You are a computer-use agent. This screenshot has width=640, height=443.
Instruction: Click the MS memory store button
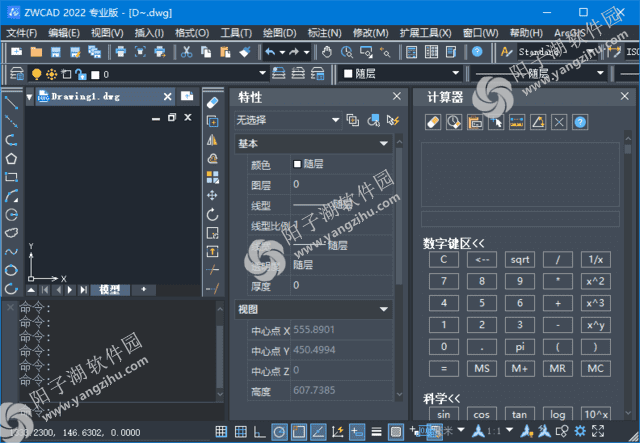482,369
